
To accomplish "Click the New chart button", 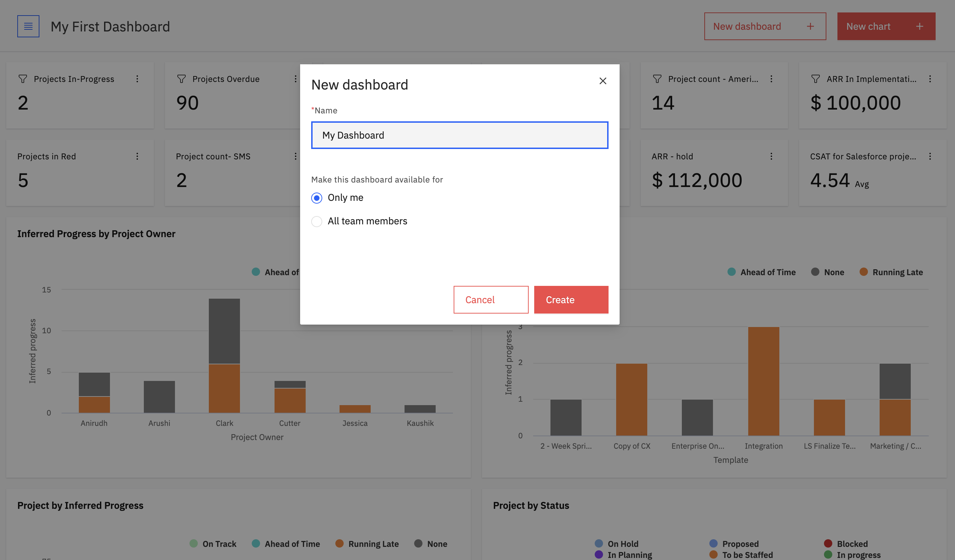I will point(886,26).
